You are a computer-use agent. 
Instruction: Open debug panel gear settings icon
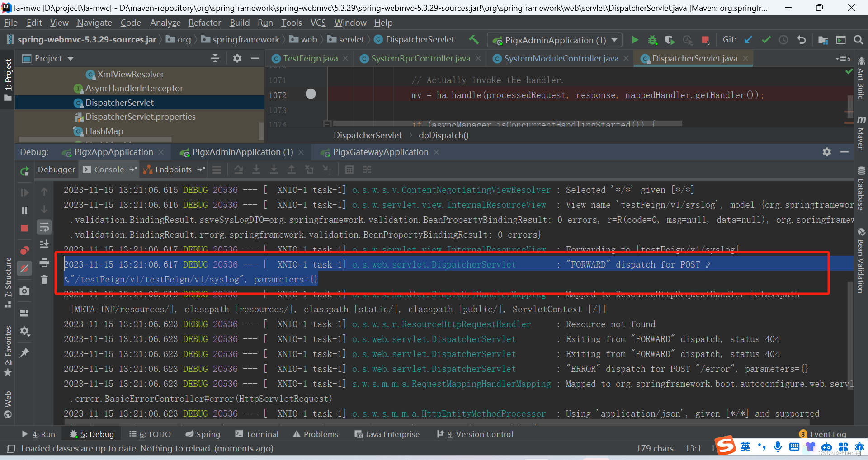coord(827,152)
